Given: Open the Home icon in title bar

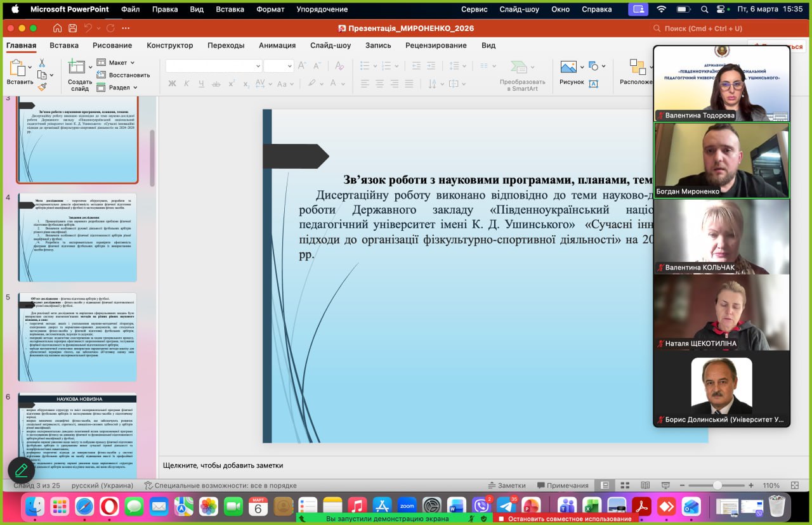Looking at the screenshot, I should point(58,28).
